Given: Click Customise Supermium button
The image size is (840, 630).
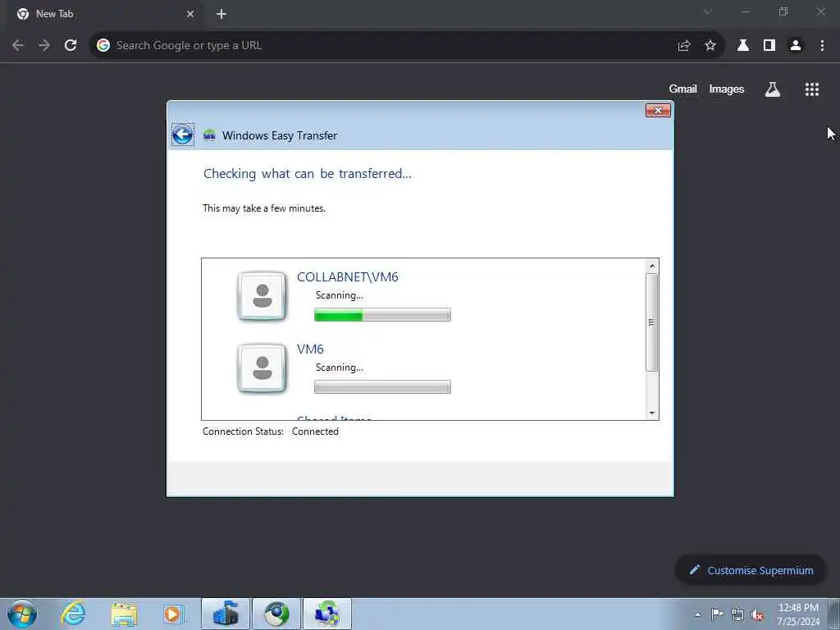Looking at the screenshot, I should 751,570.
